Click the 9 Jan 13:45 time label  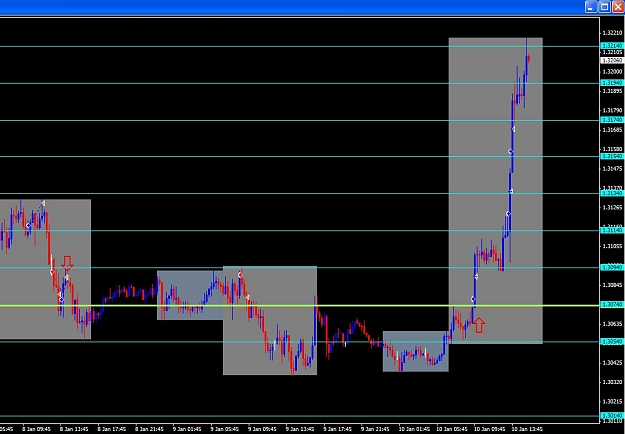[x=300, y=429]
